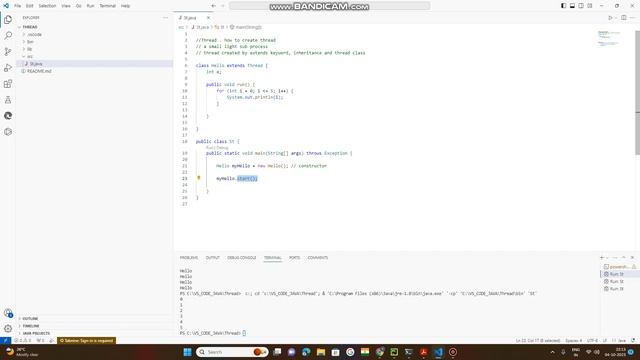Switch to the Debug Console tab
640x360 pixels.
coord(242,258)
